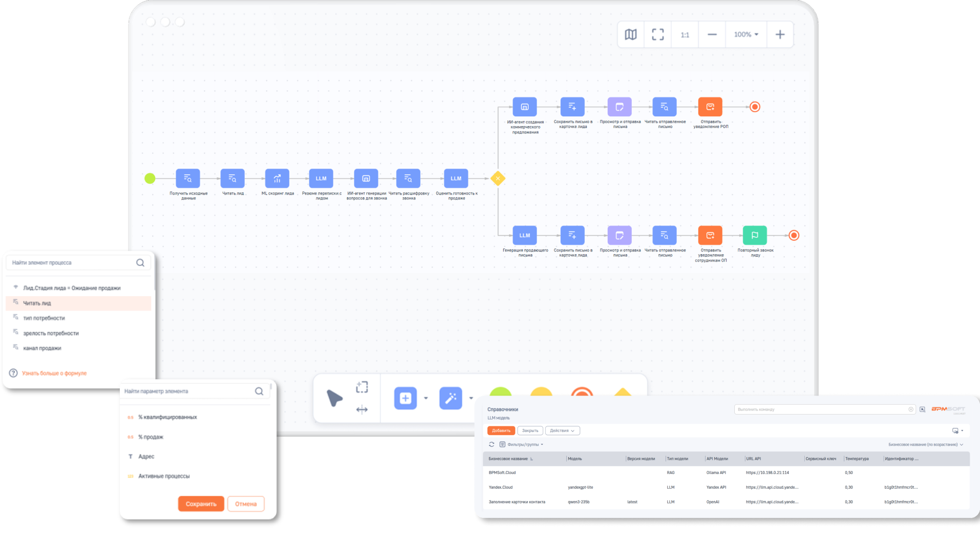Choose the pointer selection tool
The height and width of the screenshot is (538, 980).
(x=334, y=398)
